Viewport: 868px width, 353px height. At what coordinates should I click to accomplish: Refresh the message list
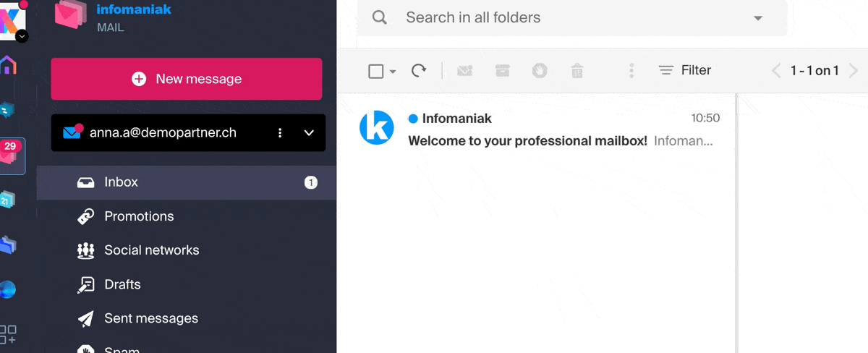(x=419, y=70)
